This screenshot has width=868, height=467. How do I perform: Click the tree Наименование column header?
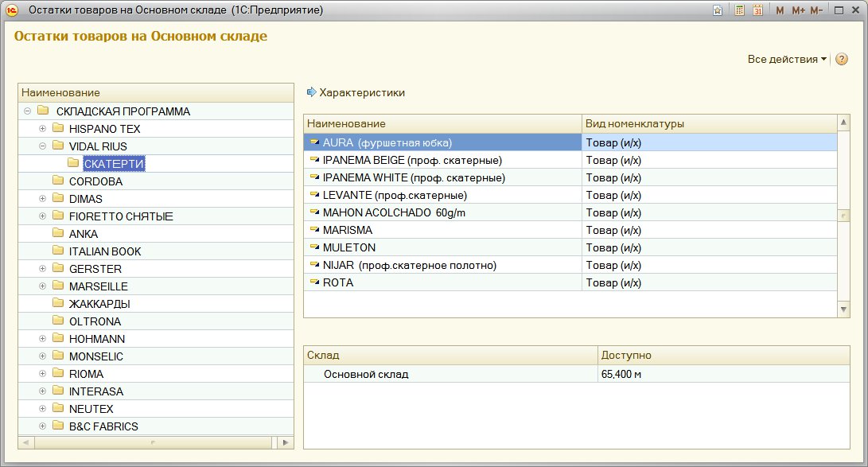(x=156, y=92)
